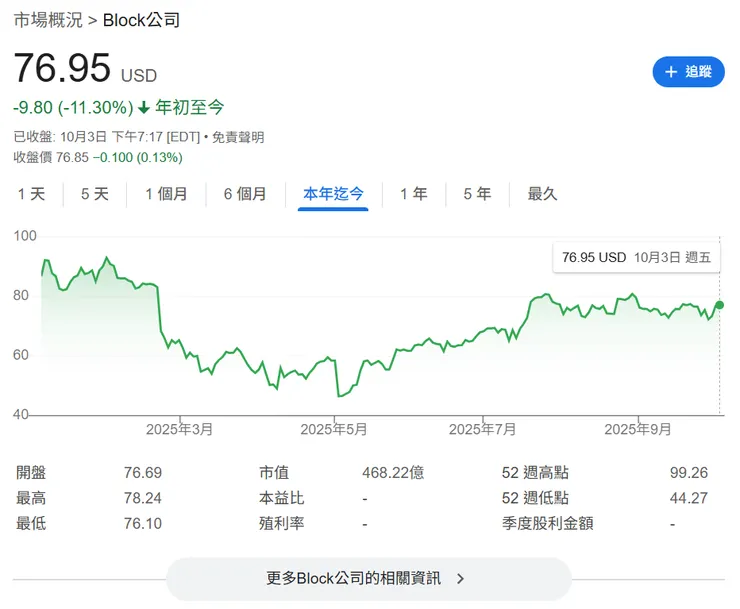This screenshot has width=740, height=609.
Task: Click the 市值 value 468.22億
Action: point(393,473)
